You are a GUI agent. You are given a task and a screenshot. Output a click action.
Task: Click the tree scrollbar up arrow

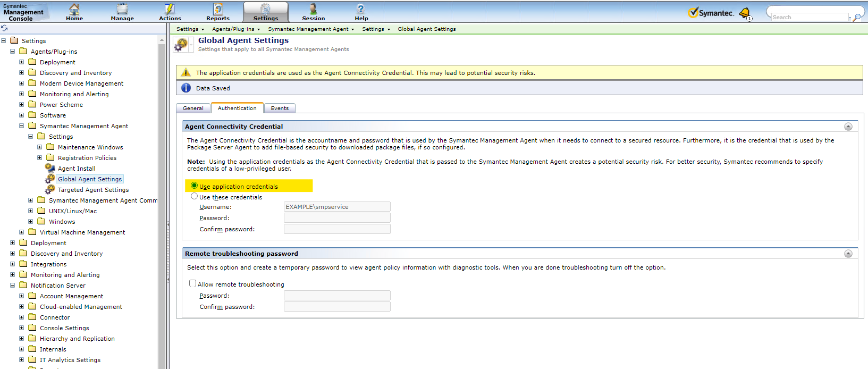click(x=162, y=40)
